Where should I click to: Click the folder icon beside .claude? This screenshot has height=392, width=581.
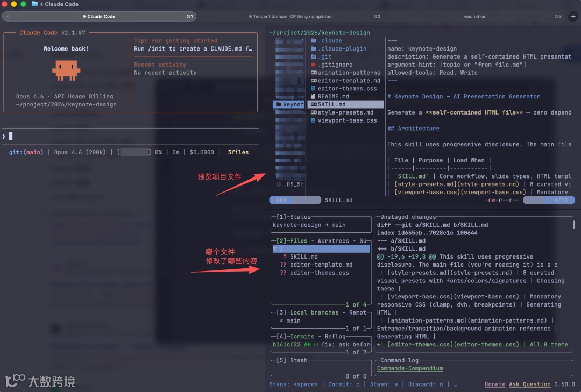(x=314, y=41)
